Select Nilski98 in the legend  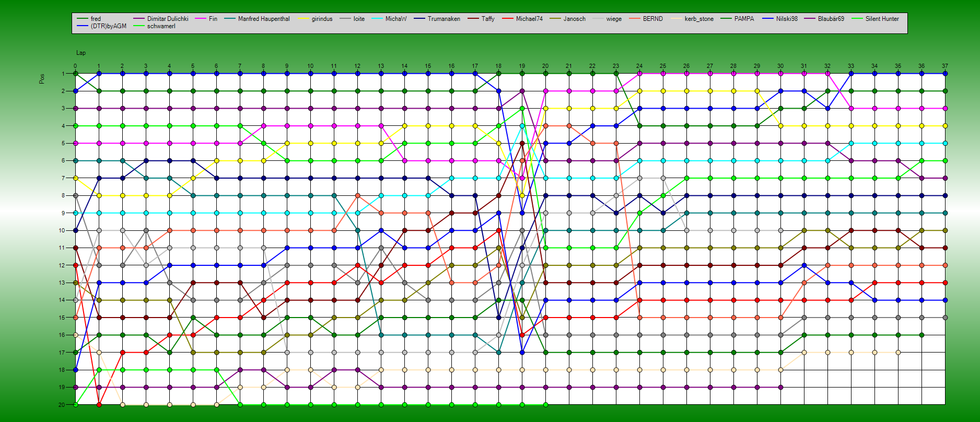787,19
